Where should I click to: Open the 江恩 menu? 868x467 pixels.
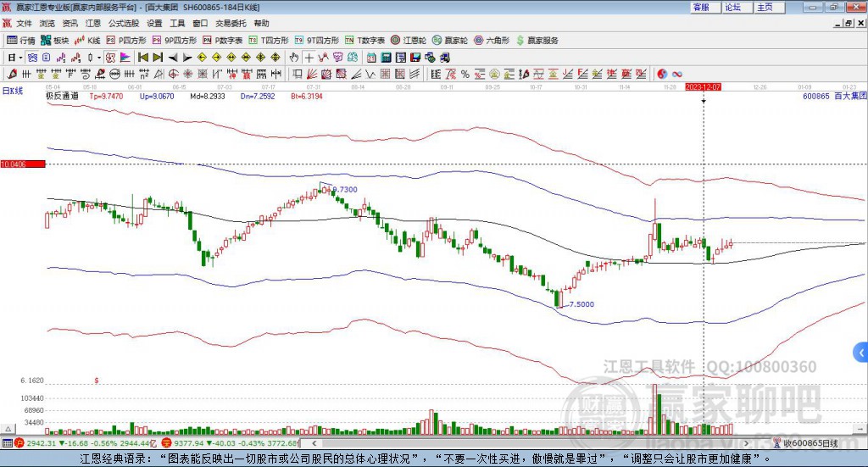(x=93, y=23)
